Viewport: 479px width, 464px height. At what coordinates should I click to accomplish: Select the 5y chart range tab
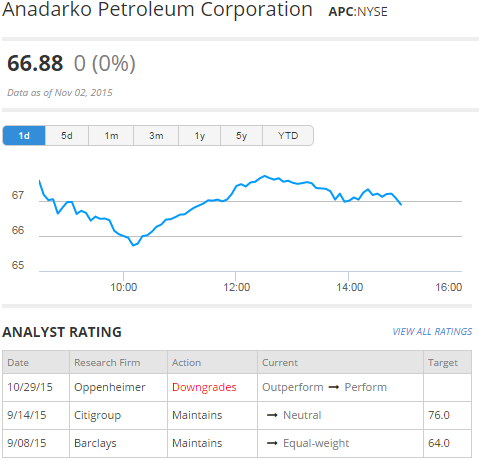241,136
